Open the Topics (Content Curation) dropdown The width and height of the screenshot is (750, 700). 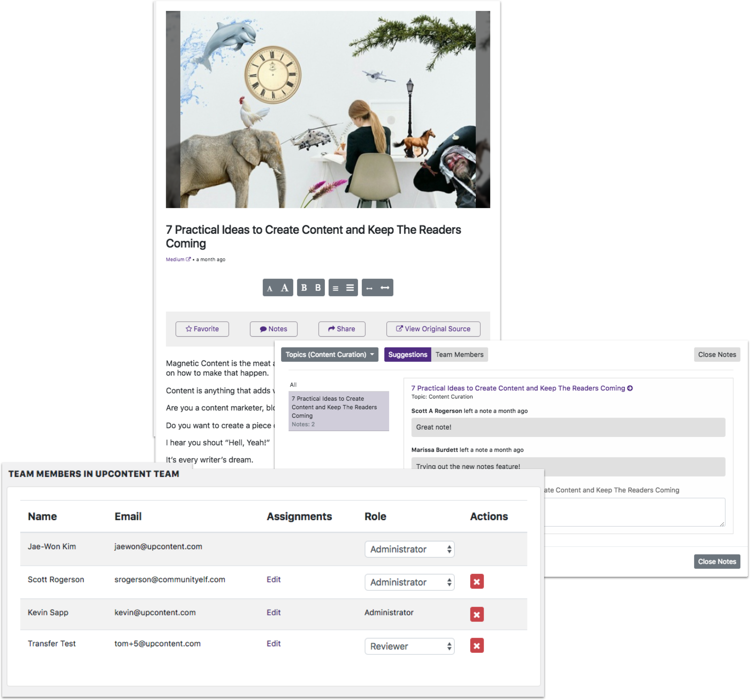point(329,354)
